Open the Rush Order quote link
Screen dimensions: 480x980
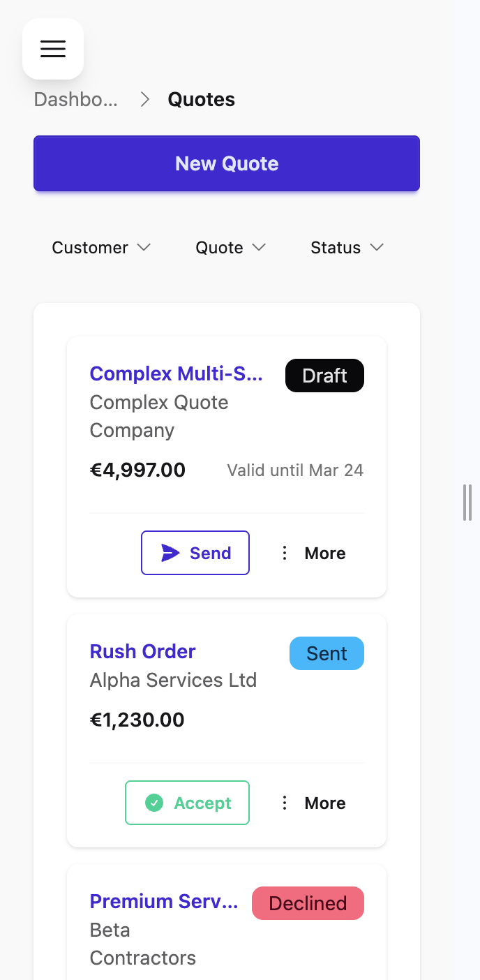(x=142, y=651)
